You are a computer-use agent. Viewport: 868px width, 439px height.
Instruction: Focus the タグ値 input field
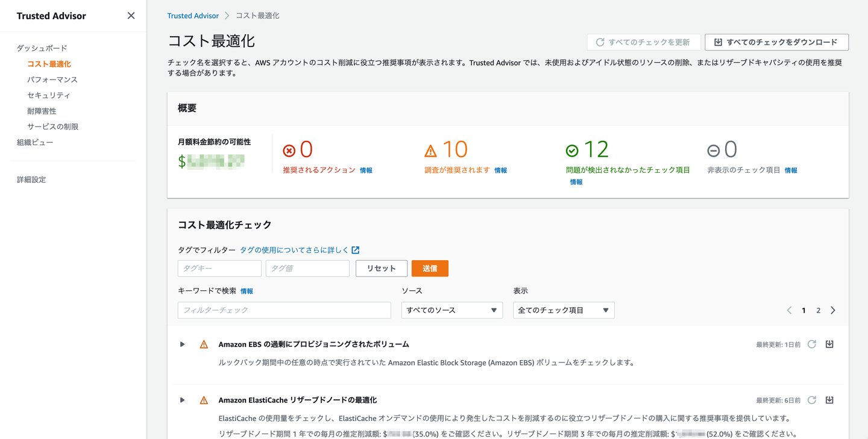click(307, 269)
